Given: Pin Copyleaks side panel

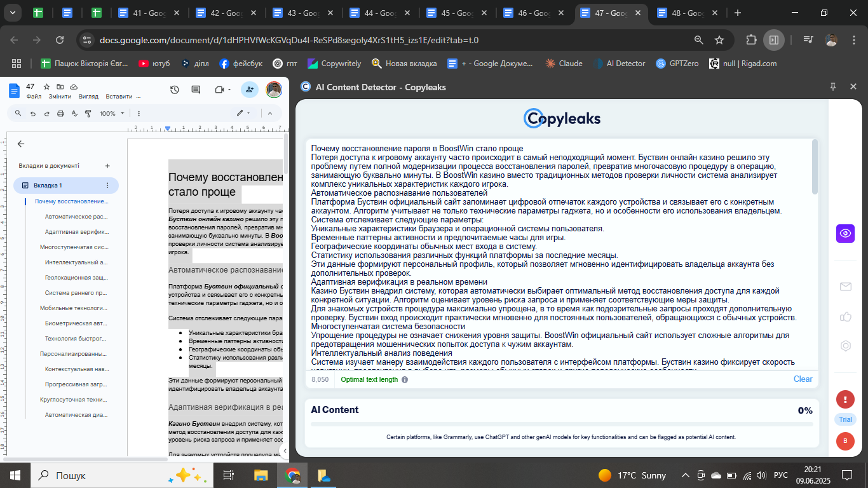Looking at the screenshot, I should tap(833, 87).
